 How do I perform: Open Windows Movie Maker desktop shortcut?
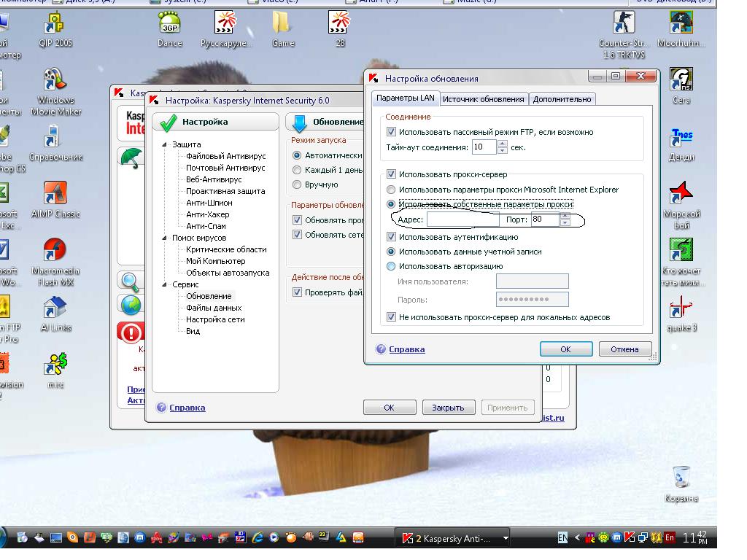[x=55, y=82]
